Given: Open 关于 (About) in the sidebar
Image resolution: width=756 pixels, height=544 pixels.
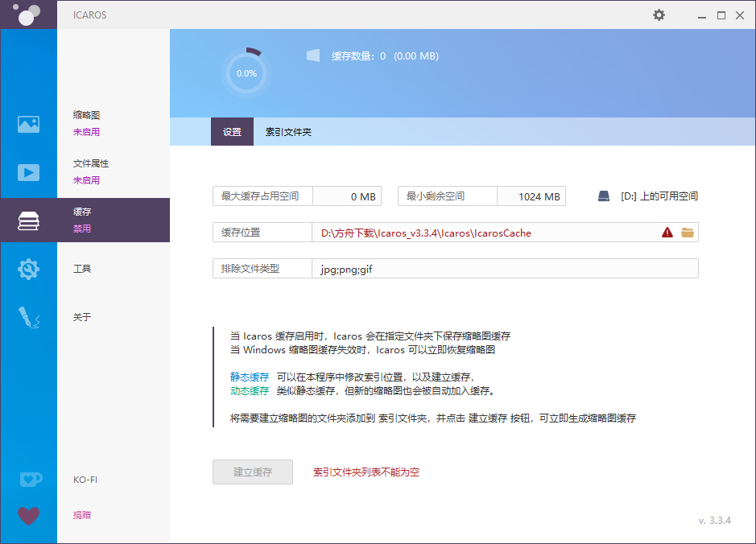Looking at the screenshot, I should 81,317.
